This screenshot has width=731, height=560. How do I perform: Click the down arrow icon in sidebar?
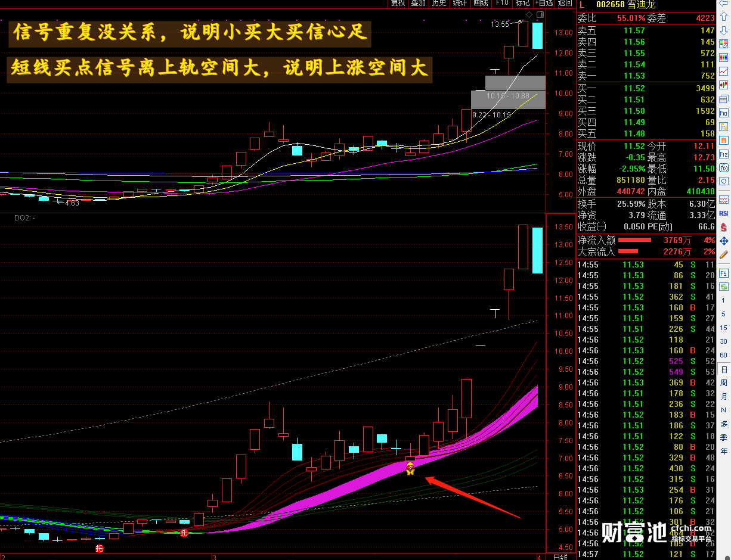coord(724,30)
